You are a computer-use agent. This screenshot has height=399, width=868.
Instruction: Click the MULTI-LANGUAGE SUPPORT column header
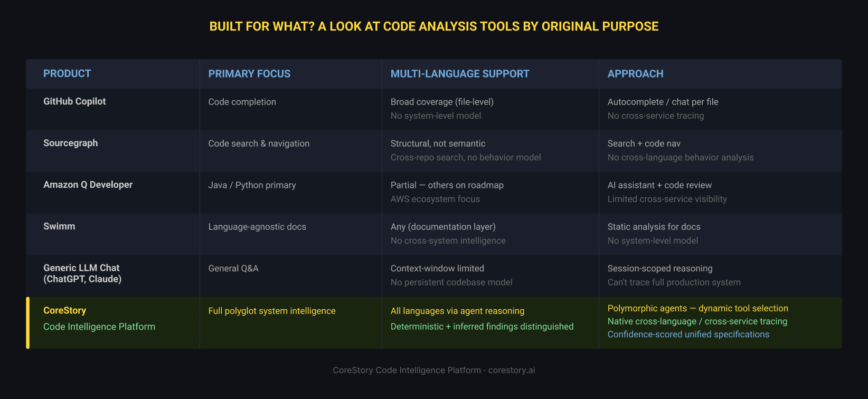pyautogui.click(x=460, y=74)
